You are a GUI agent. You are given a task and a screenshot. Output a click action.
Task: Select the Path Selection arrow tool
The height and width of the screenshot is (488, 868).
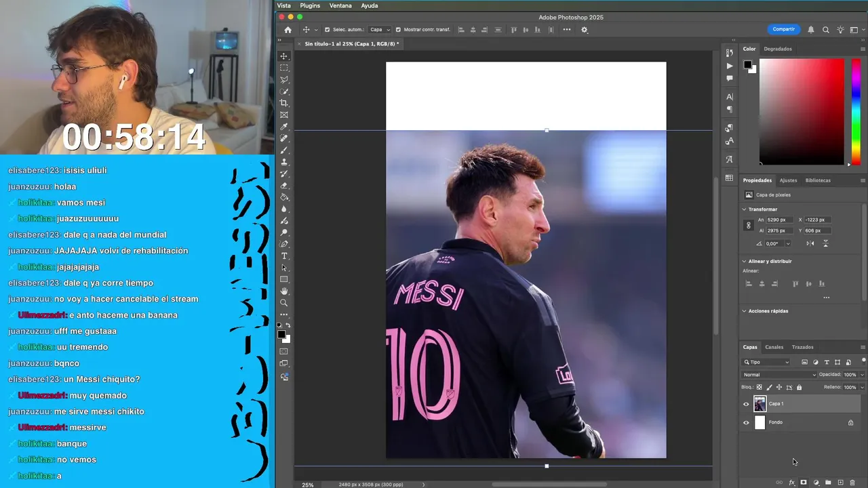point(284,268)
